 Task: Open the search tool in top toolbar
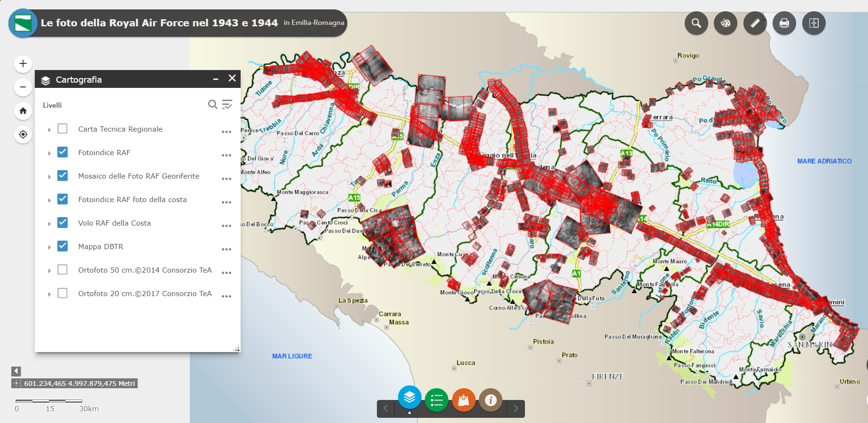pos(696,23)
